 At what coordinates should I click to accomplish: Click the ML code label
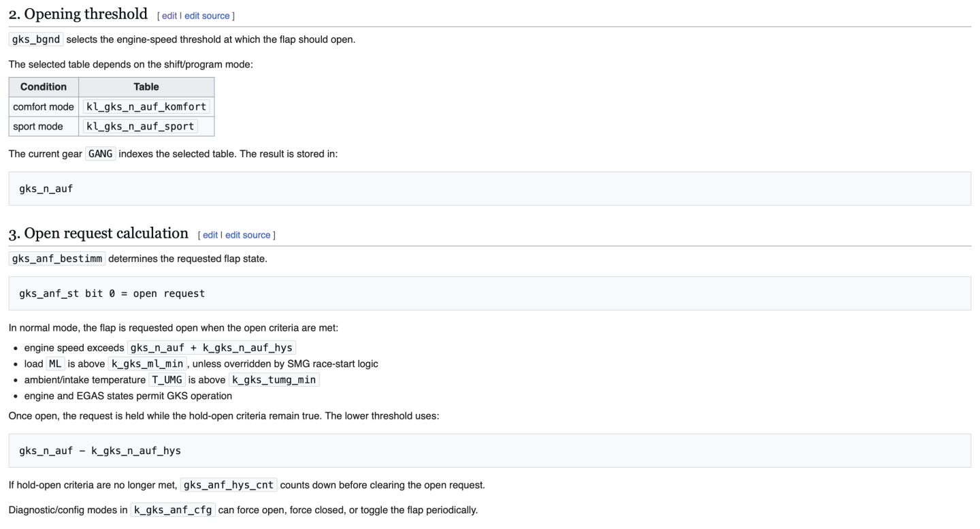(55, 364)
